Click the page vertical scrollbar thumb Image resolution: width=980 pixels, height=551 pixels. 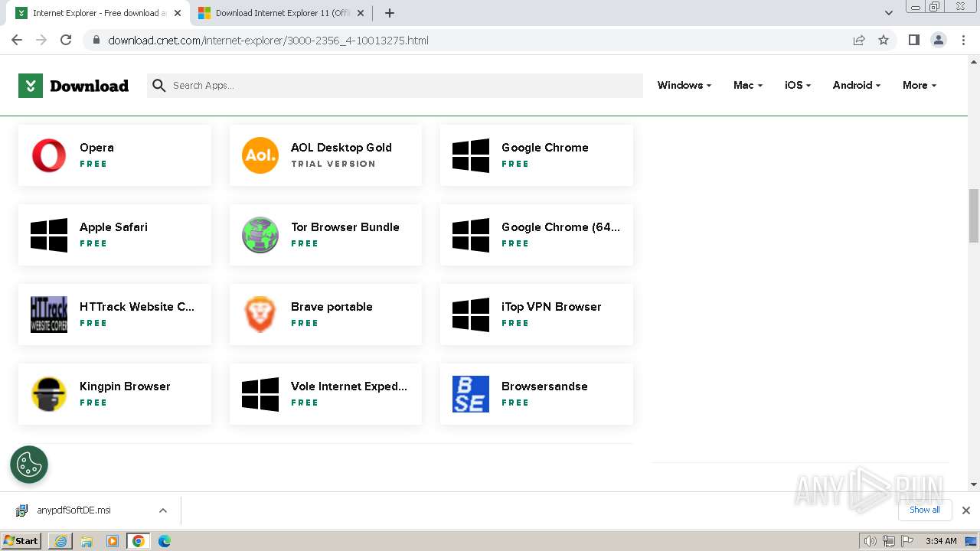tap(974, 216)
